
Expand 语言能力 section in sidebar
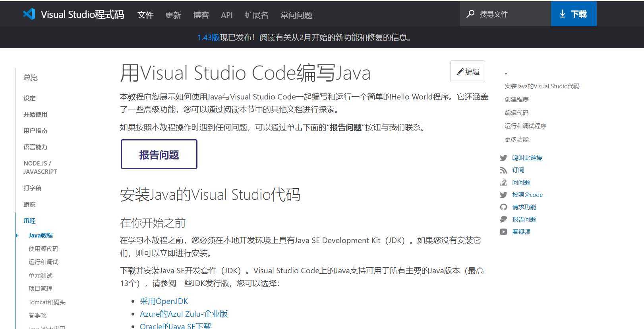point(35,147)
